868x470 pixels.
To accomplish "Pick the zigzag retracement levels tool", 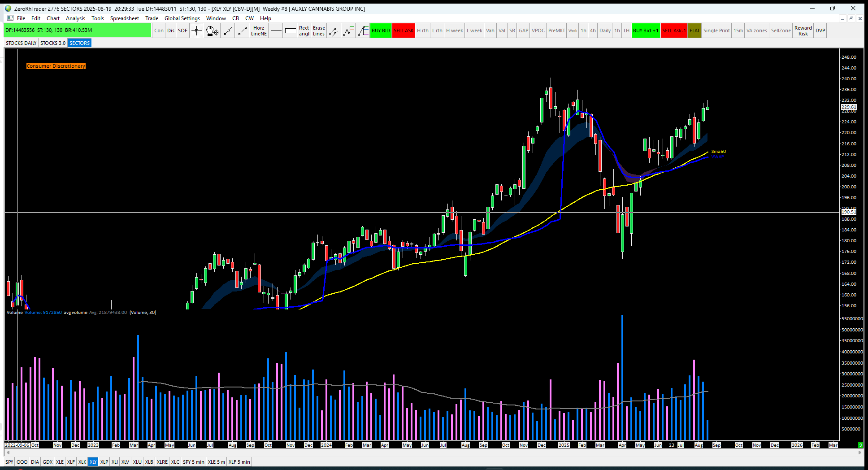I will pos(348,30).
